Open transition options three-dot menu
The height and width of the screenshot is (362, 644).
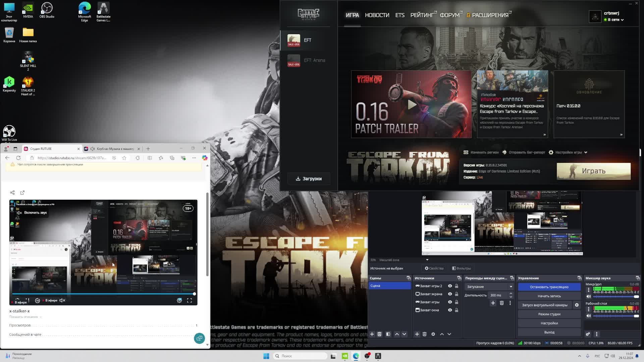[x=510, y=303]
